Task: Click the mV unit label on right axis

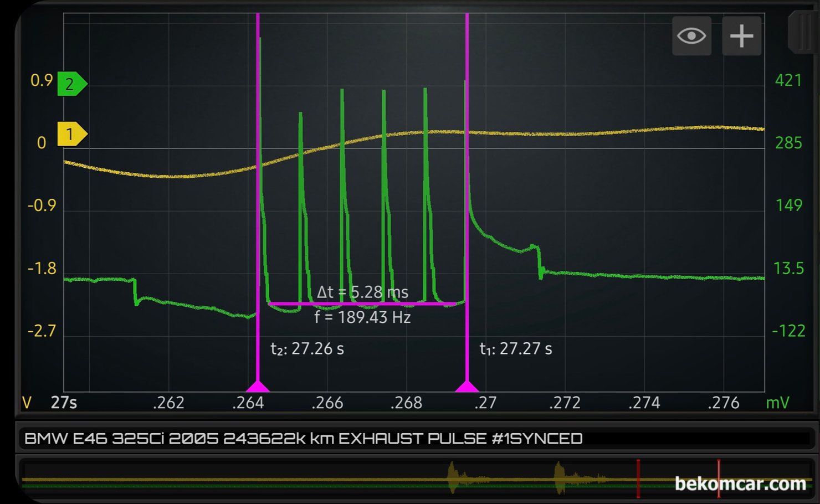Action: (x=777, y=403)
